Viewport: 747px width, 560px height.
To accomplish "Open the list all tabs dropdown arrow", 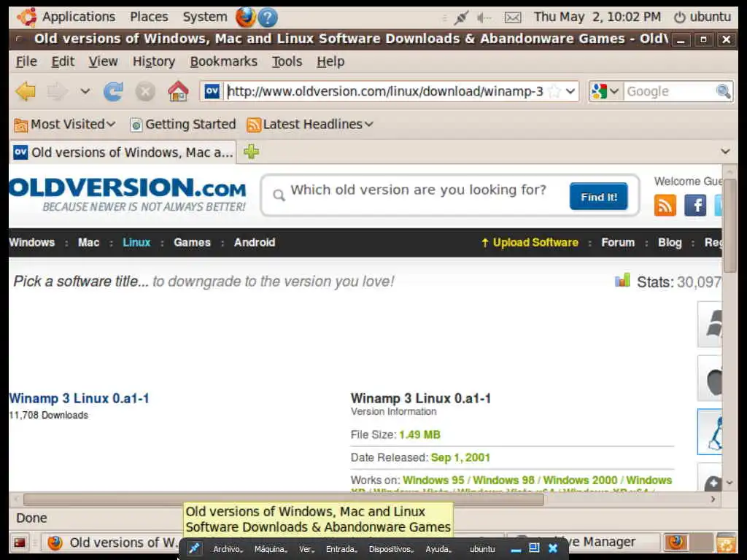I will 725,152.
